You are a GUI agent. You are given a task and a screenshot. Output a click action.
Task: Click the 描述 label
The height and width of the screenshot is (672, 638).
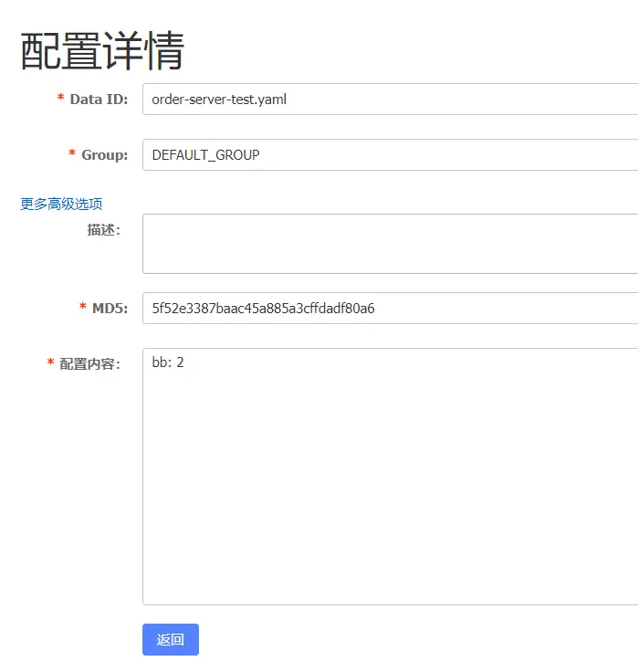click(103, 230)
